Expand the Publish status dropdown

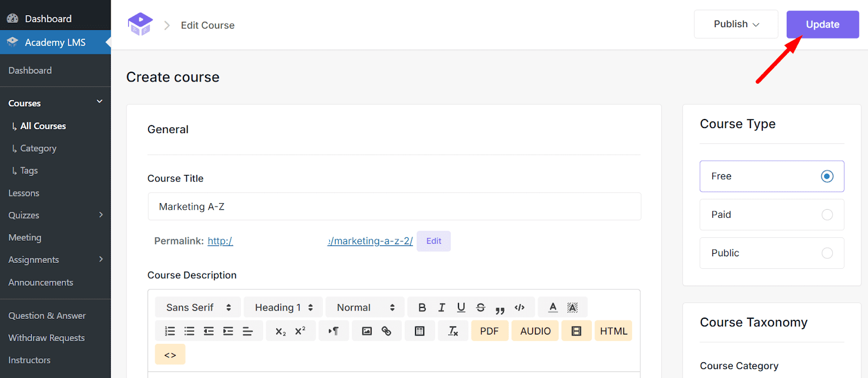[x=736, y=24]
